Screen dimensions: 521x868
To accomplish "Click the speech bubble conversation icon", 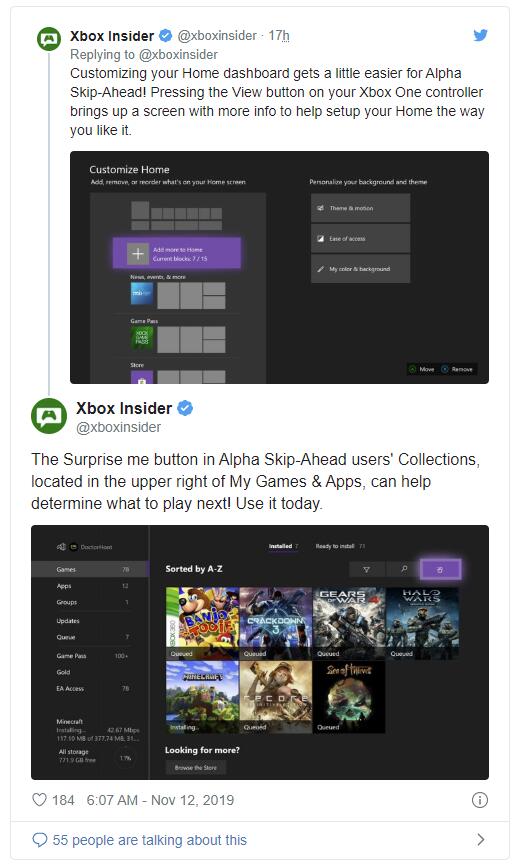I will 39,840.
